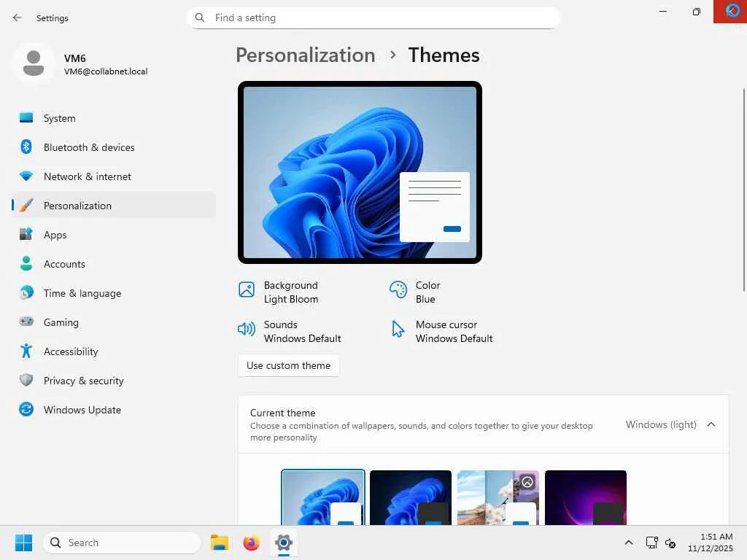Go back to Personalization breadcrumb

click(x=306, y=55)
